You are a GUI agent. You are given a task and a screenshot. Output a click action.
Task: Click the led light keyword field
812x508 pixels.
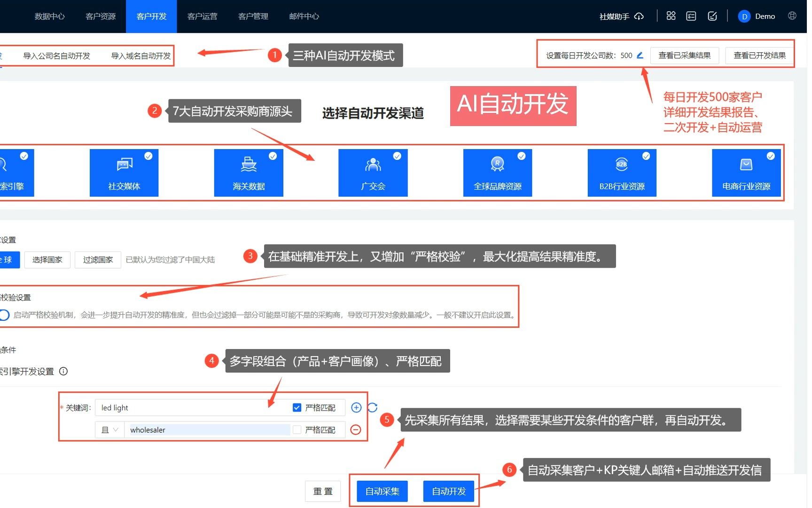[x=193, y=407]
